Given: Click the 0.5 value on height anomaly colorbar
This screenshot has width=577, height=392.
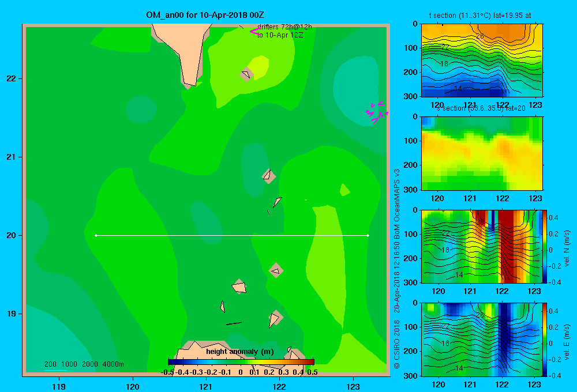Looking at the screenshot, I should point(312,372).
